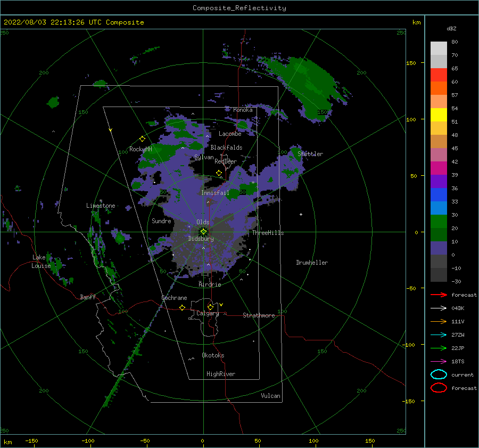Click the white 04DK arrow in legend

point(439,308)
